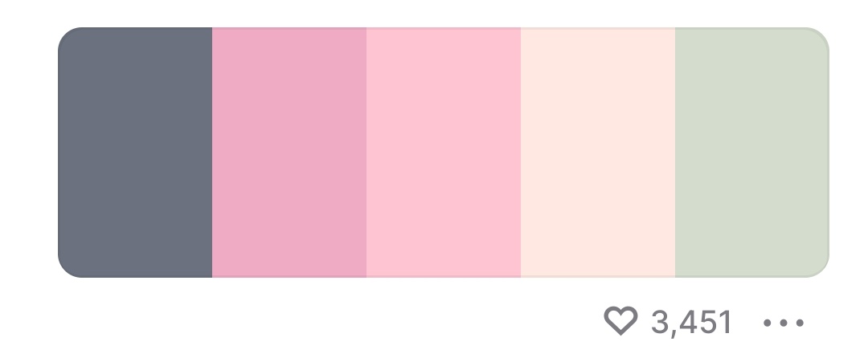Click the heart icon to like palette
Image resolution: width=868 pixels, height=362 pixels.
(x=620, y=321)
